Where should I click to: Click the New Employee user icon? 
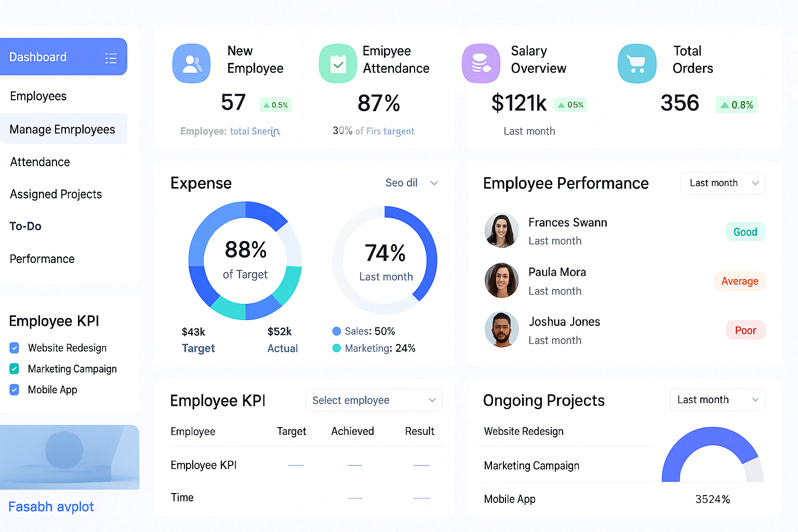click(x=191, y=63)
